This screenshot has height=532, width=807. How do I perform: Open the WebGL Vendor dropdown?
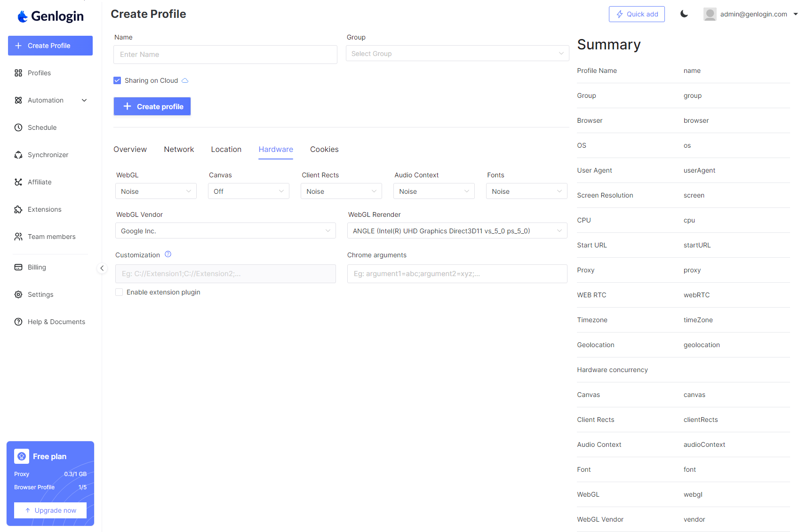[225, 231]
